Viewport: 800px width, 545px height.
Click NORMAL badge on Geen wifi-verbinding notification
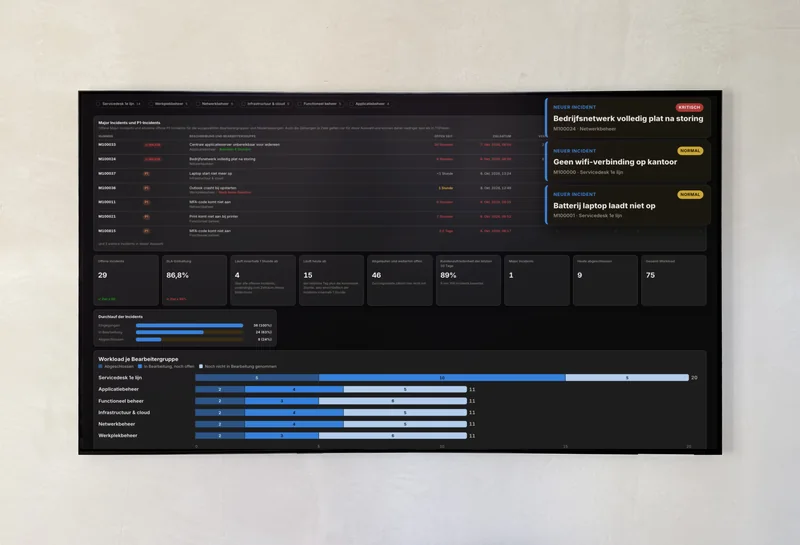(690, 151)
